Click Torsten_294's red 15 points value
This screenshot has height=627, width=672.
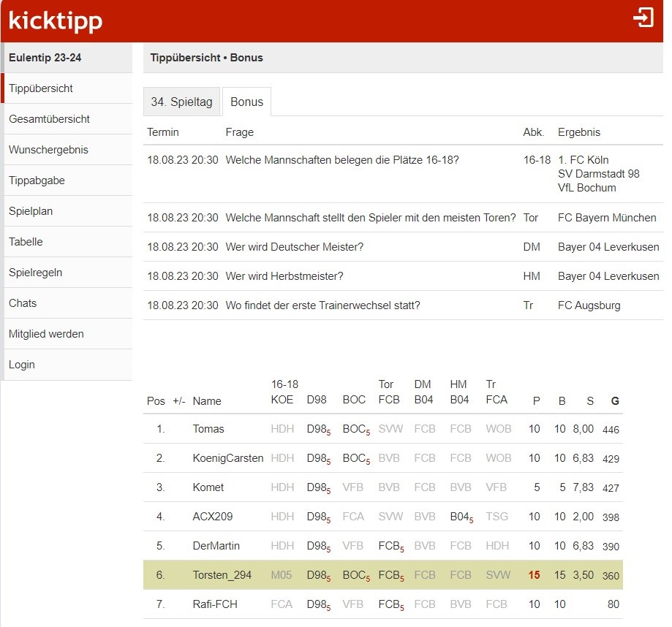(x=534, y=574)
